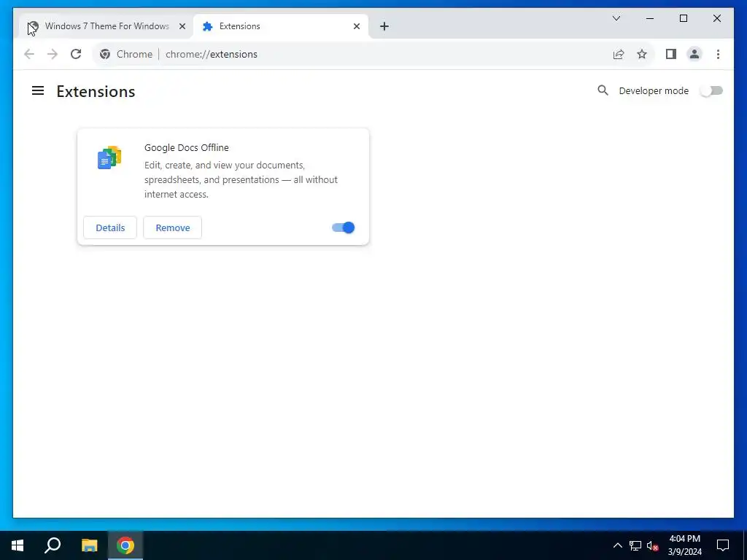The height and width of the screenshot is (560, 747).
Task: Close the Extensions tab
Action: [356, 26]
